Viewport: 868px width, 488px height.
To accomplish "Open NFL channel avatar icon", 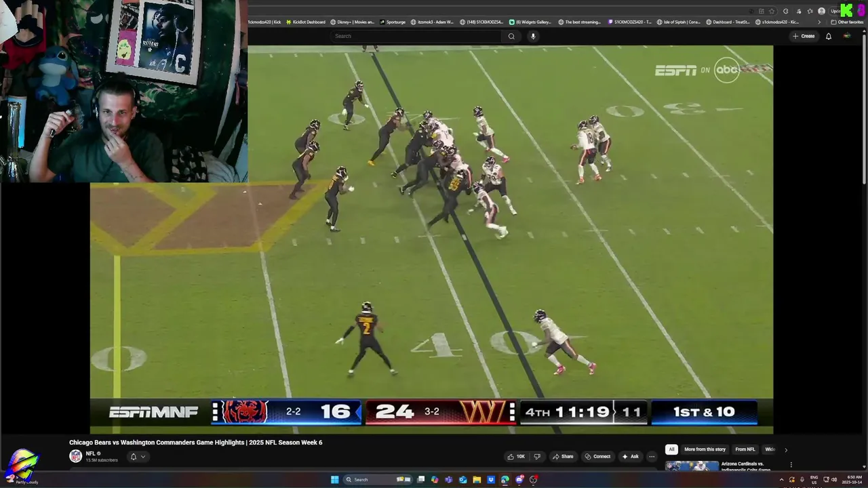I will click(75, 456).
